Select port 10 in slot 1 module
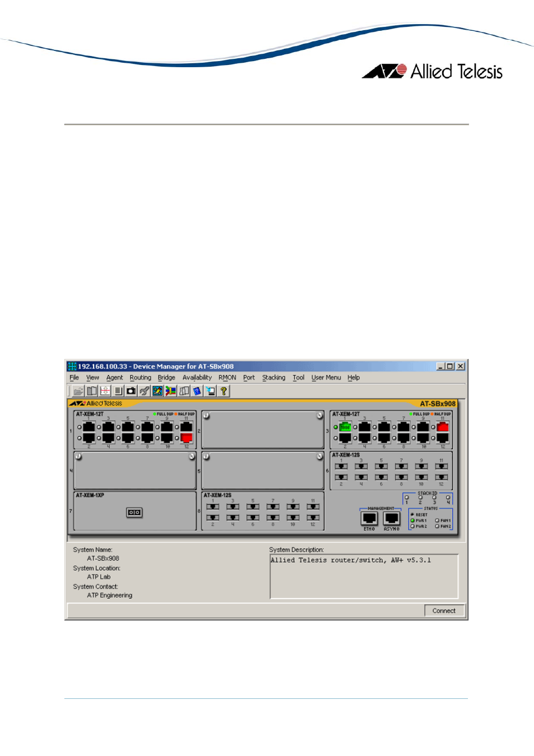Viewport: 534px width, 756px height. tap(167, 438)
